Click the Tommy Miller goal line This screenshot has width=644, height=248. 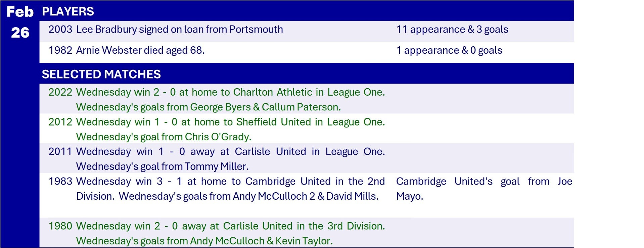pyautogui.click(x=162, y=166)
